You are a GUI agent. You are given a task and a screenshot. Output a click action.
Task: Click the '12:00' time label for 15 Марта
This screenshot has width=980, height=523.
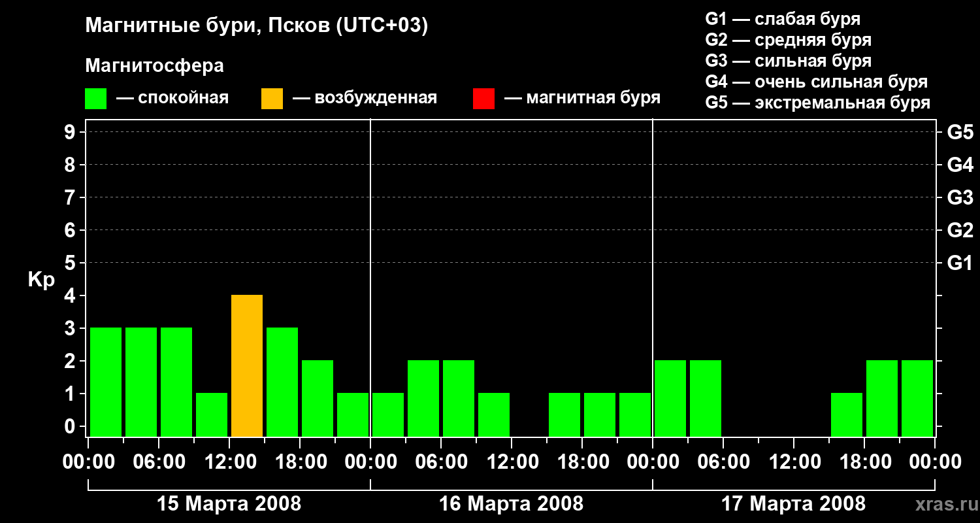point(229,462)
